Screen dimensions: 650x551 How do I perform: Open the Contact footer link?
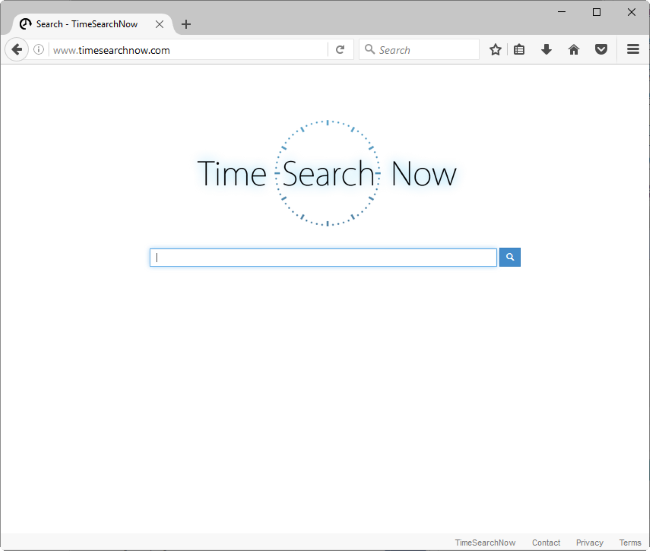point(546,543)
